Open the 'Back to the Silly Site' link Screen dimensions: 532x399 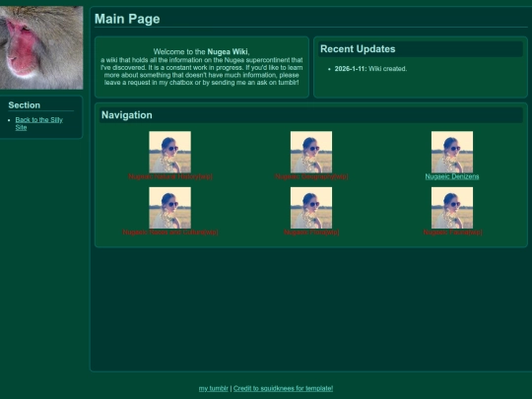(x=38, y=123)
